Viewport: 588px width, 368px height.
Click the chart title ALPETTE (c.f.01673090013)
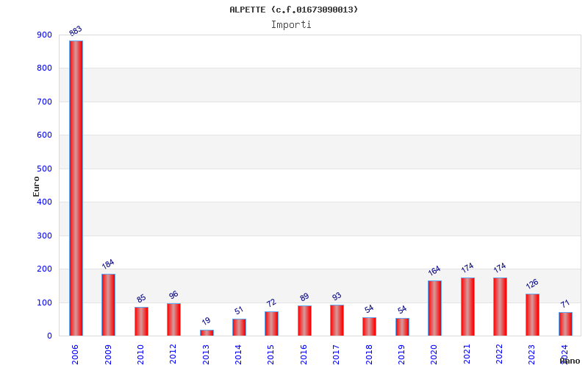(x=293, y=10)
